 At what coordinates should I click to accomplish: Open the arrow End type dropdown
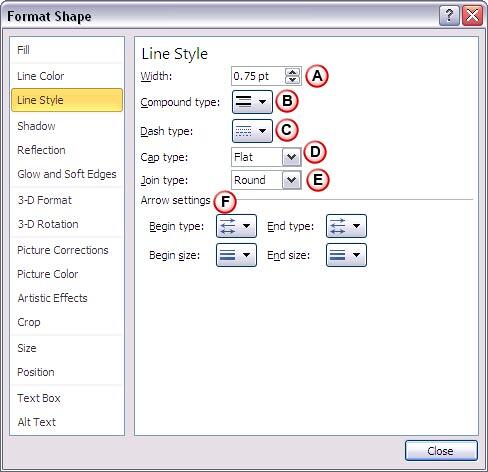(x=346, y=226)
